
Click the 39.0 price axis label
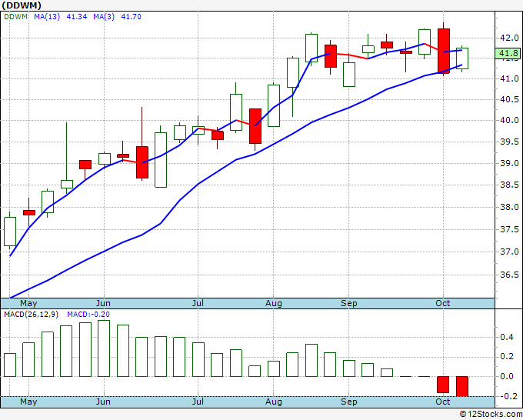(x=509, y=163)
